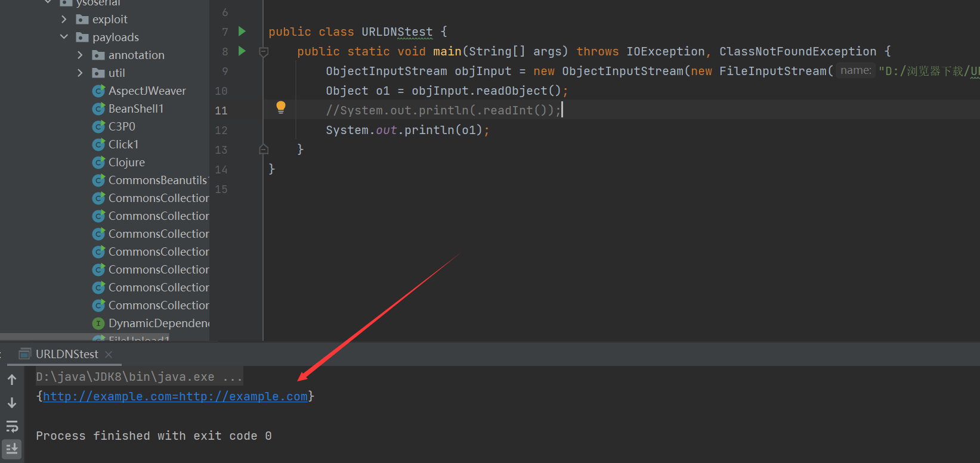Select the BeanShell1 class in tree

(135, 108)
